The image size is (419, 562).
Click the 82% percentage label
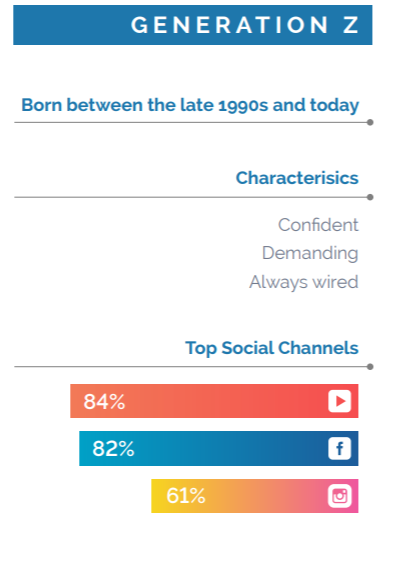pyautogui.click(x=113, y=448)
